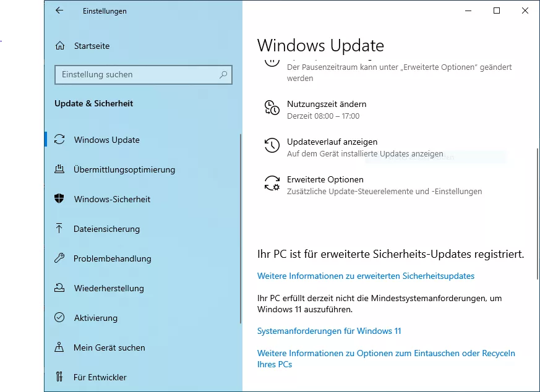
Task: Click the Erweiterte Optionen gear-sync icon
Action: [x=272, y=183]
